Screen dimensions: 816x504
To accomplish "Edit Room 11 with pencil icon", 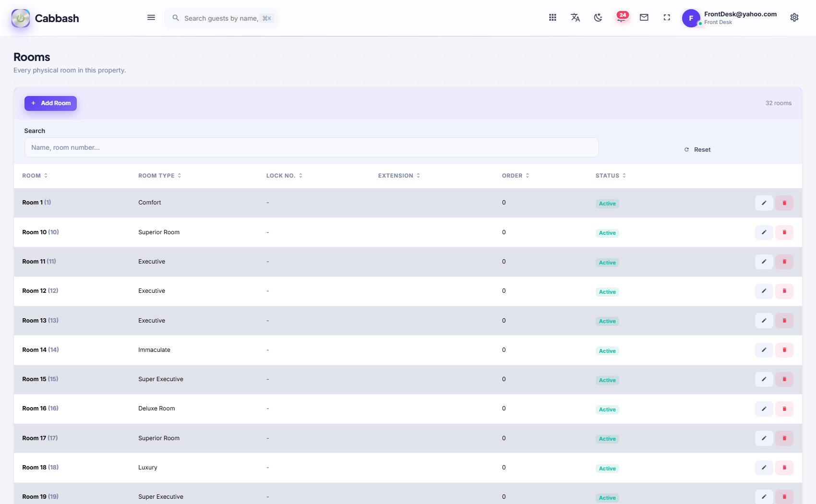I will (764, 262).
